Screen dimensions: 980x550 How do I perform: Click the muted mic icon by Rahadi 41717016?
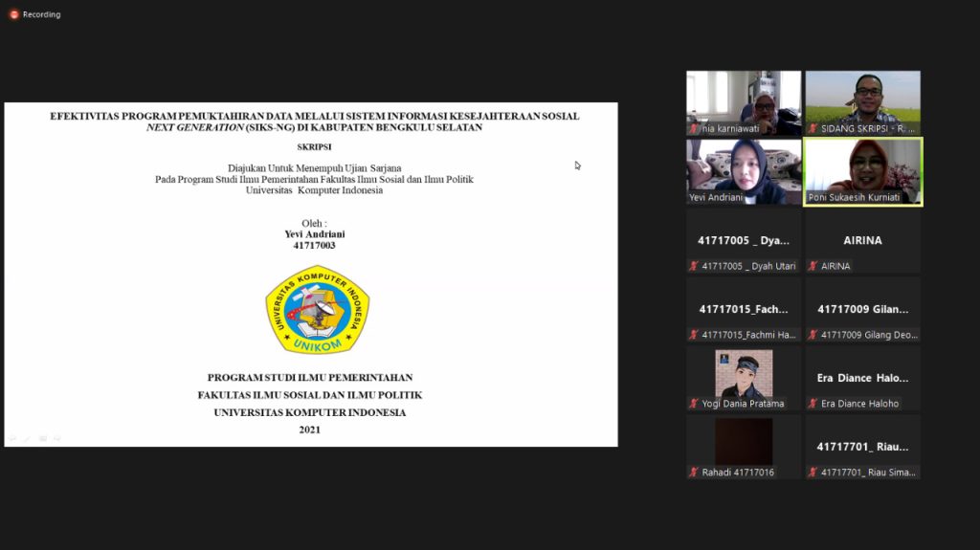tap(693, 473)
